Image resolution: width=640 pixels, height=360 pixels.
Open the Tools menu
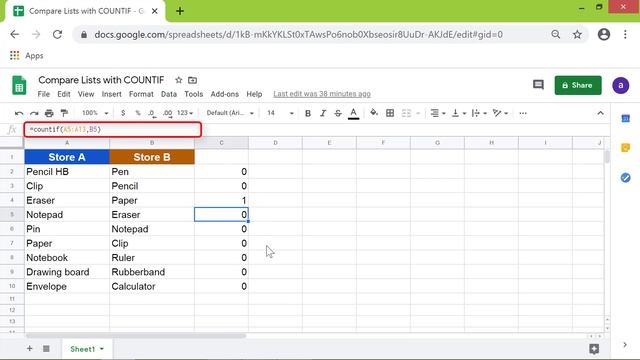(x=193, y=94)
